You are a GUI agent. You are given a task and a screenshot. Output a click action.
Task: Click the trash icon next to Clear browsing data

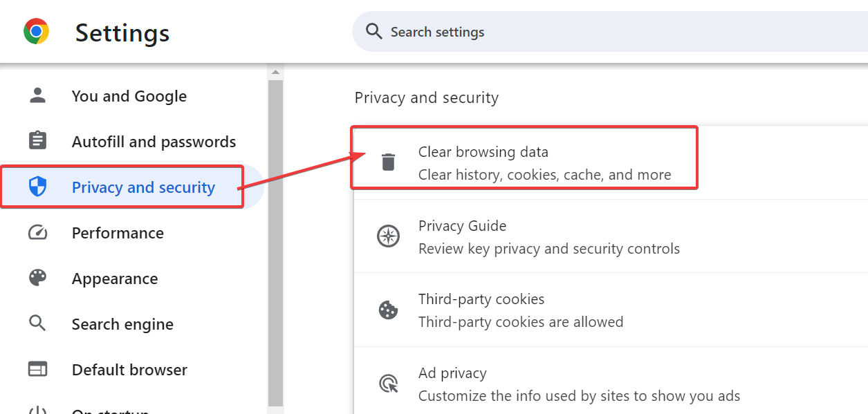389,161
